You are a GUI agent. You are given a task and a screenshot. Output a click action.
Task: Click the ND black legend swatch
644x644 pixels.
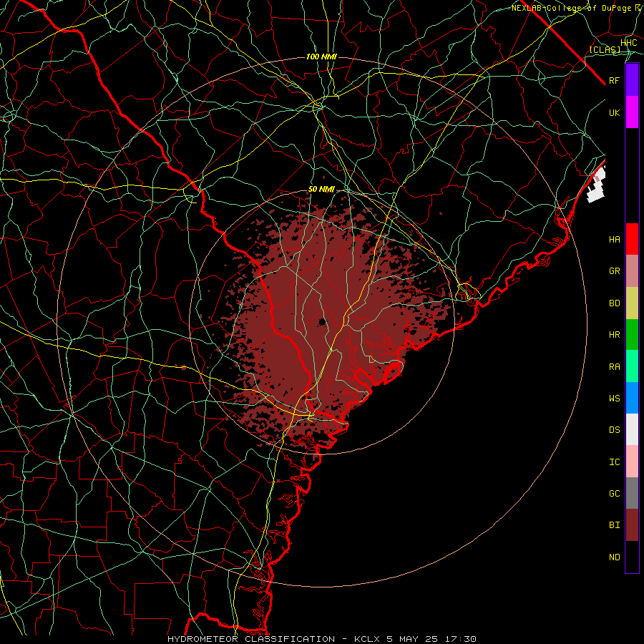point(632,557)
